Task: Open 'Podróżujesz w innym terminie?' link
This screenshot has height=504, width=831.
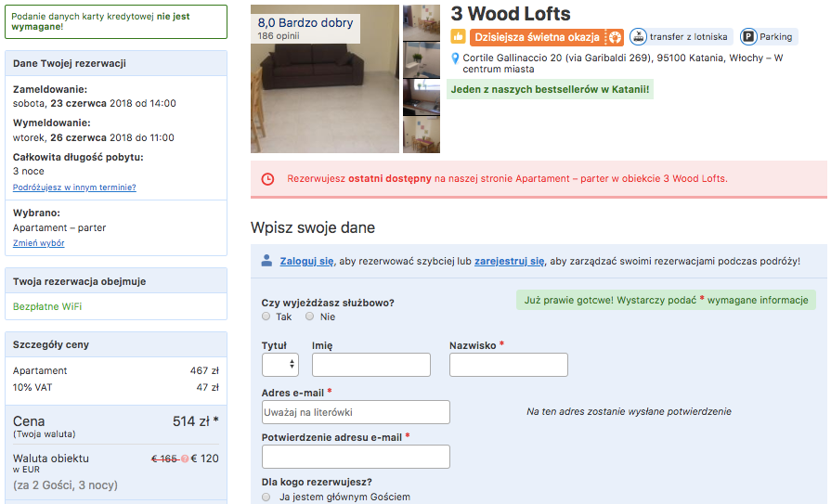Action: click(74, 187)
